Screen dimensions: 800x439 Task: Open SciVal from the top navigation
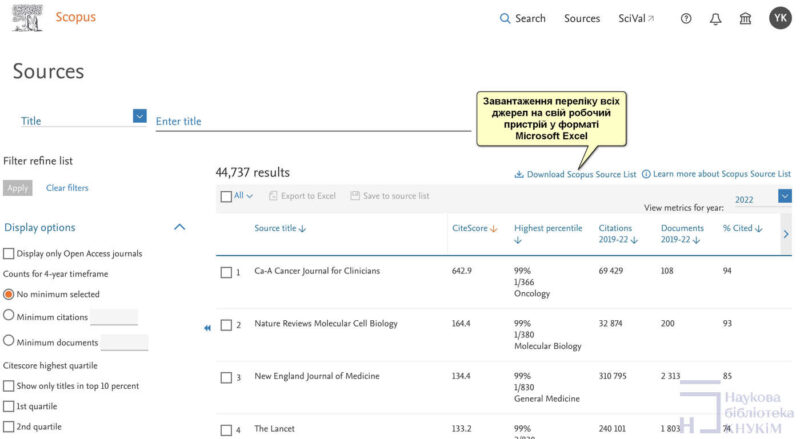pos(636,18)
